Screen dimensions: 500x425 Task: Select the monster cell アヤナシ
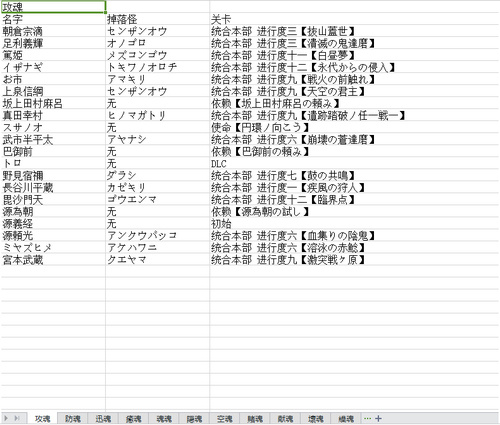(158, 139)
